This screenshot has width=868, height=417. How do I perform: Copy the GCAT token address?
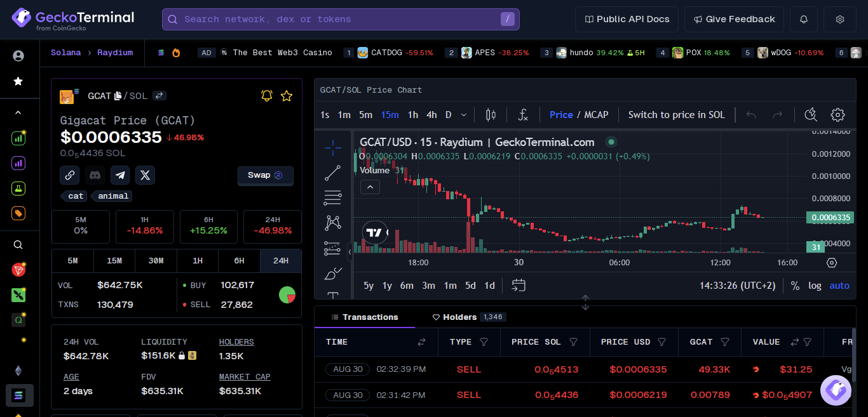118,96
